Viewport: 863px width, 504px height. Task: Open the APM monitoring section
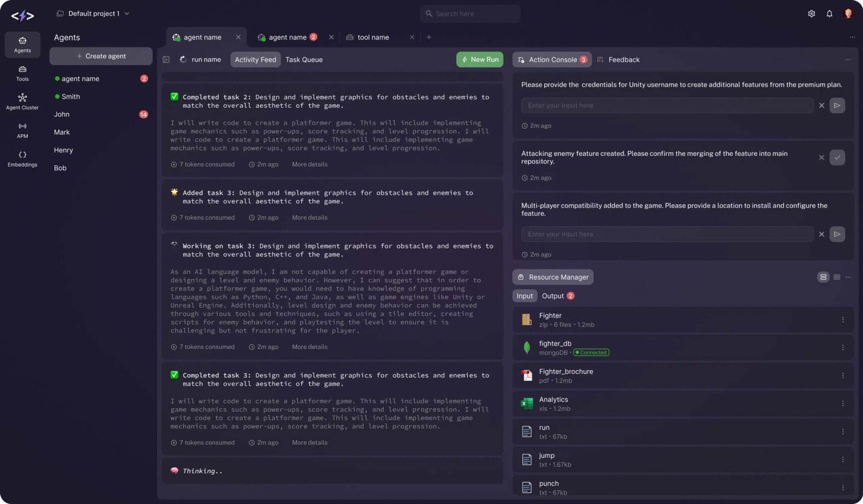(22, 130)
